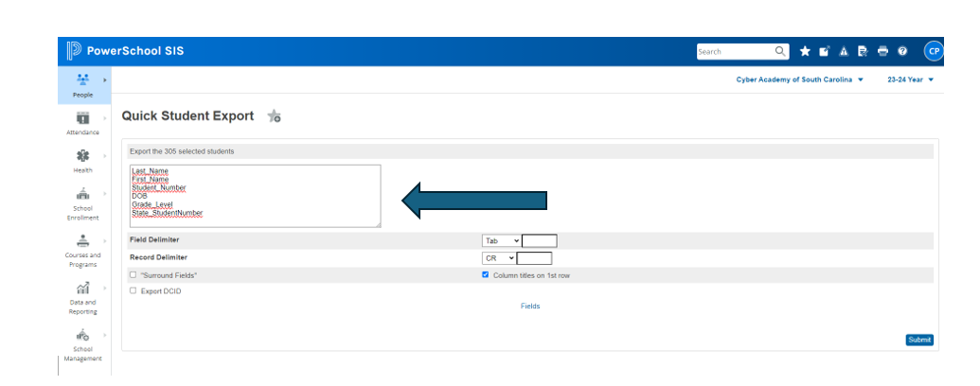This screenshot has width=980, height=386.
Task: Add page to favorites star icon
Action: point(274,115)
